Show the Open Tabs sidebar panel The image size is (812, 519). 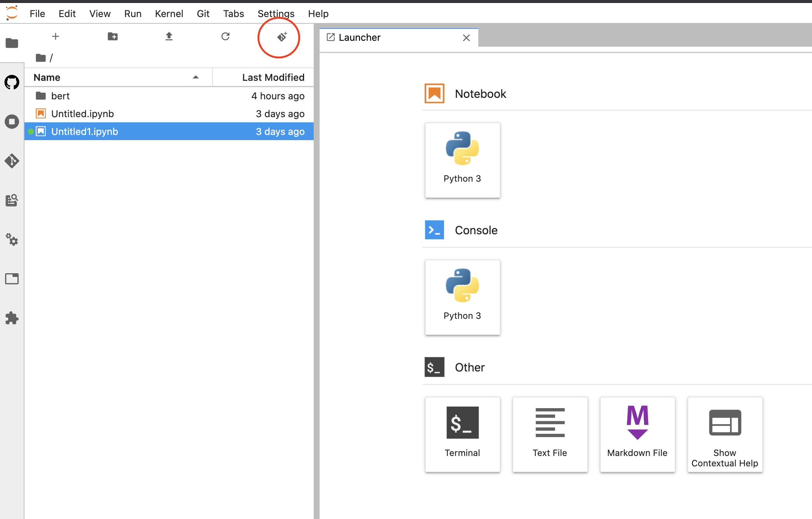[12, 279]
